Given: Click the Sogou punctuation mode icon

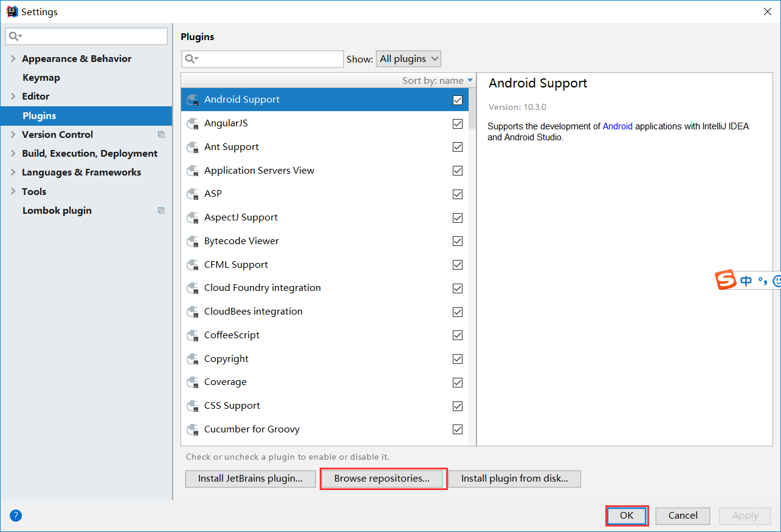Looking at the screenshot, I should [762, 281].
